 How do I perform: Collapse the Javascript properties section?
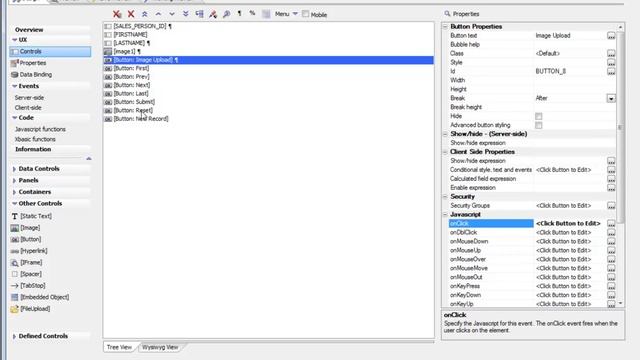point(445,214)
